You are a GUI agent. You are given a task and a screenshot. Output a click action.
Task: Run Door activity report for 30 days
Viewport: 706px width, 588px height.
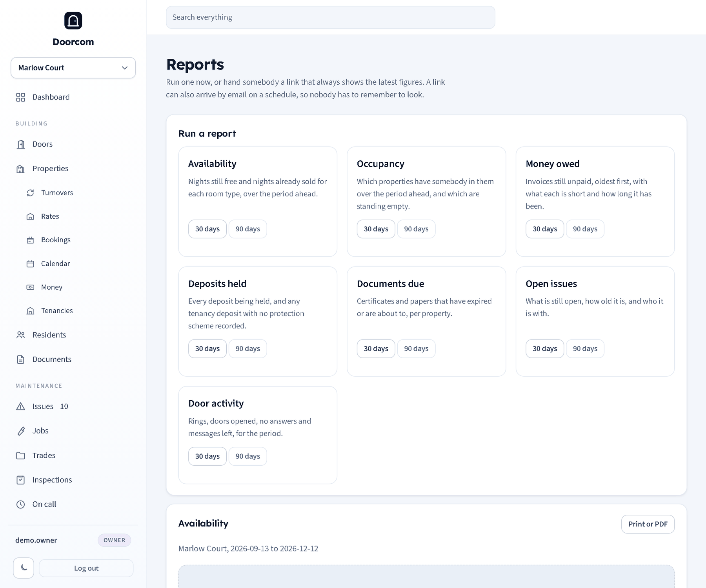click(x=207, y=456)
